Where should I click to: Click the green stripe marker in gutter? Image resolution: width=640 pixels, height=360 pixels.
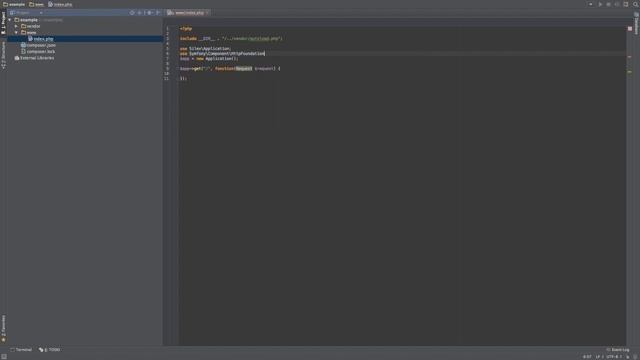click(x=629, y=72)
